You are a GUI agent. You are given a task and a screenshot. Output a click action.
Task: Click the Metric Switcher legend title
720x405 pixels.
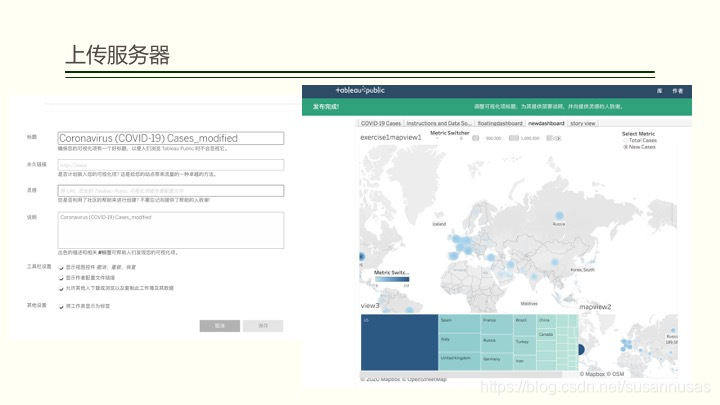coord(450,133)
